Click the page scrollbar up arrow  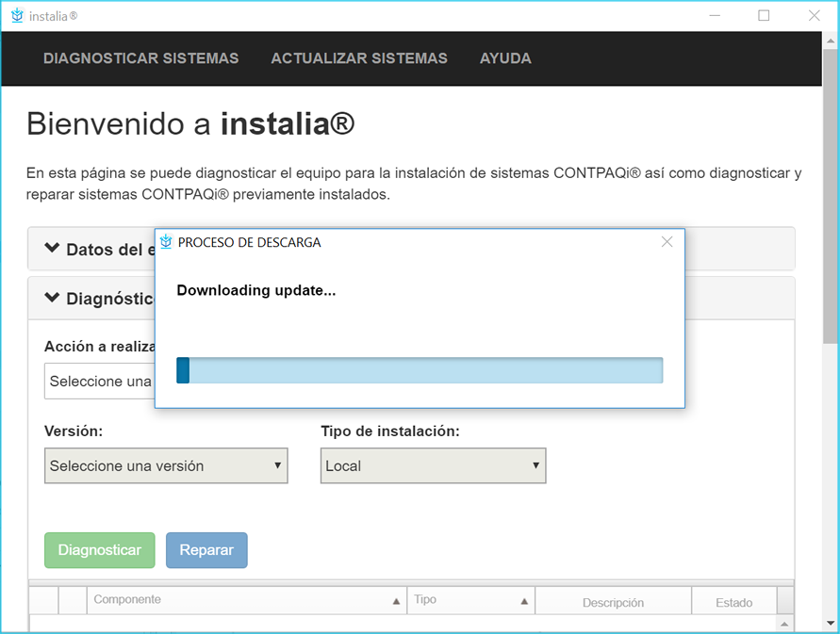831,41
